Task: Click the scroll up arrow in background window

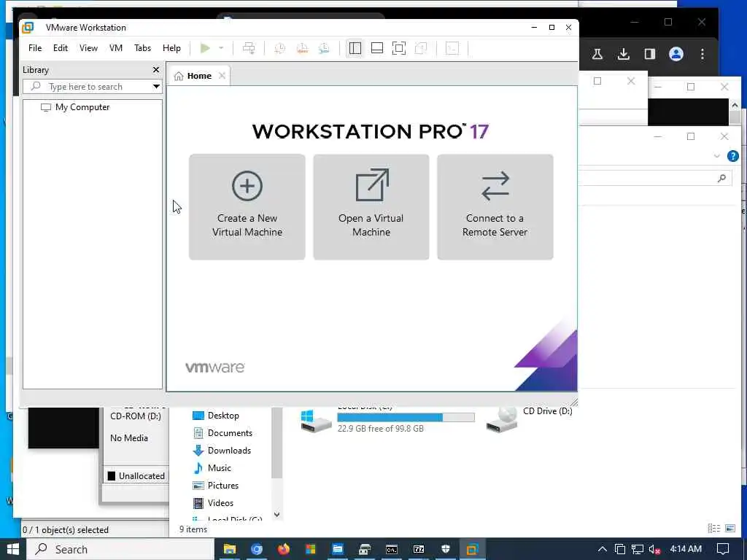Action: point(735,105)
